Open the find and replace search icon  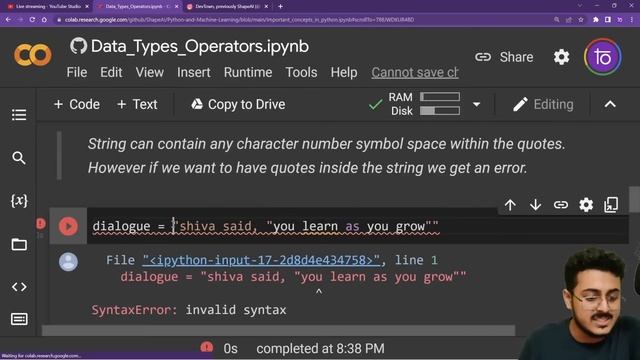(x=19, y=158)
